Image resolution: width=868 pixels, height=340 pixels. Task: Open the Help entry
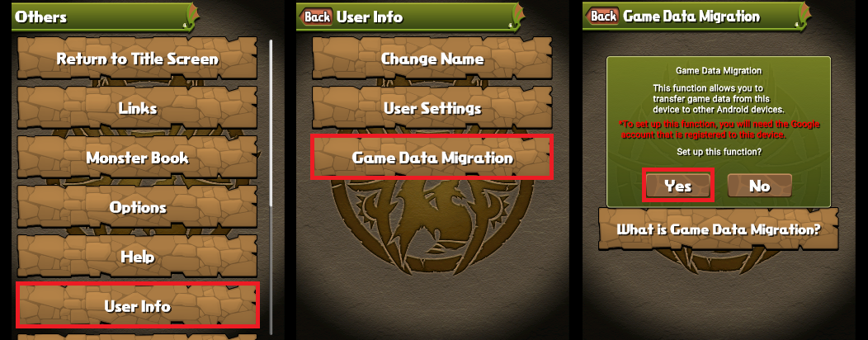137,257
